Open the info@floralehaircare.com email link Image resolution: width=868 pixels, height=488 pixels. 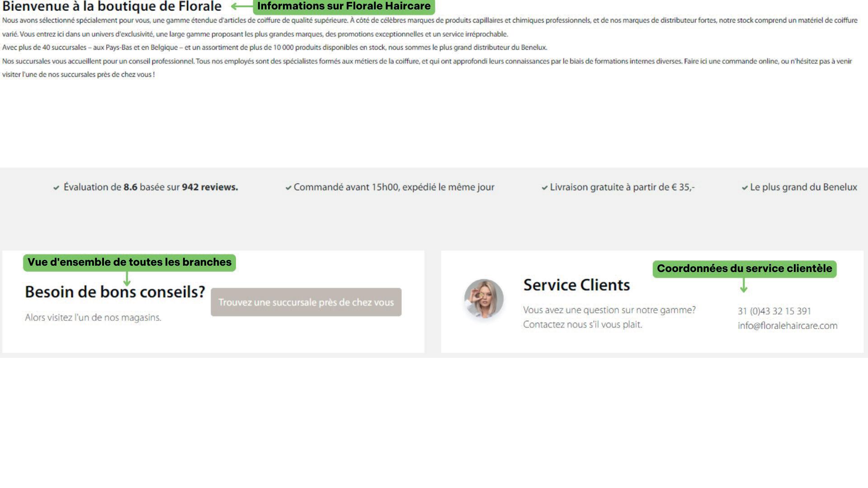coord(787,326)
